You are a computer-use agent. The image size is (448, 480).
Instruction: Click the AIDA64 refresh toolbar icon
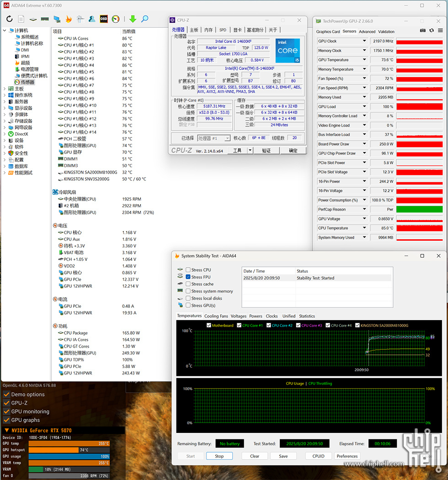click(10, 19)
